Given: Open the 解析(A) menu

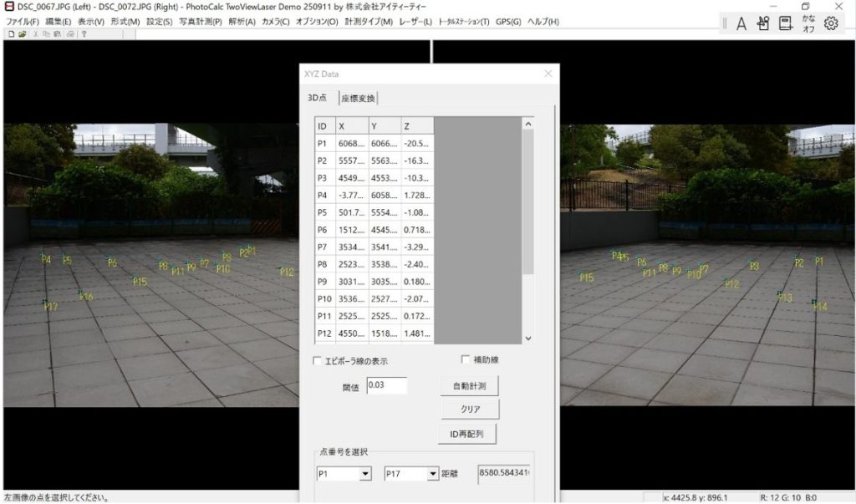Looking at the screenshot, I should (x=242, y=22).
